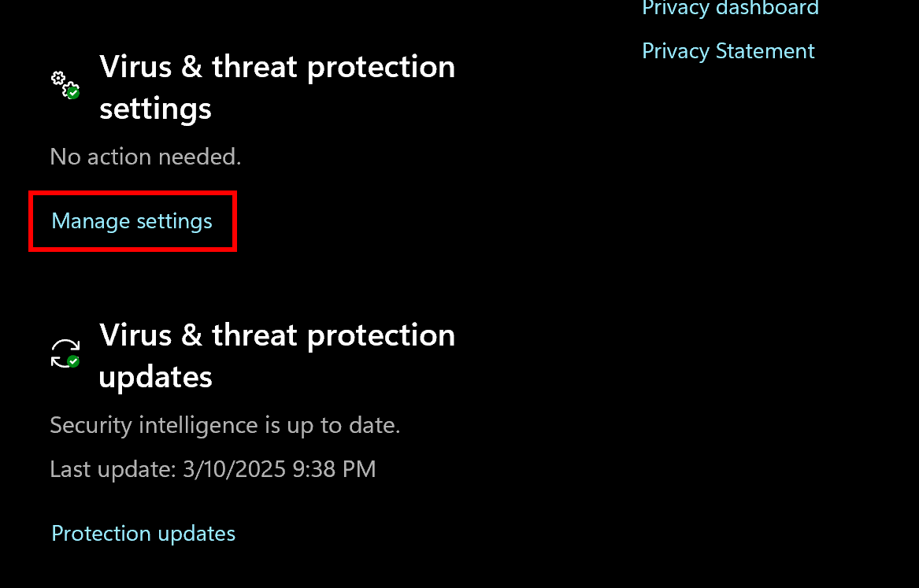
Task: Open the Protection updates link
Action: tap(143, 534)
